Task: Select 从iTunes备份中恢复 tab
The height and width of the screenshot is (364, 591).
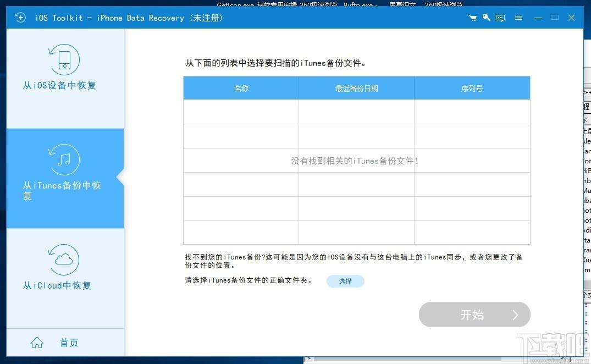Action: 65,178
